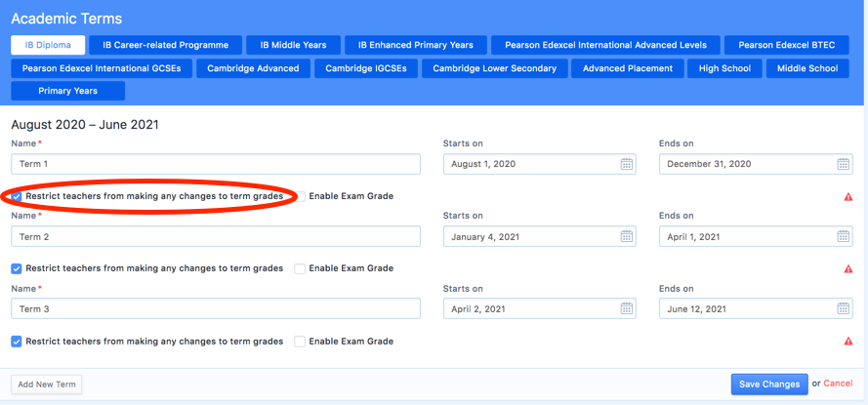Uncheck Term 3 restrict teachers checkbox
The width and height of the screenshot is (868, 405).
(x=17, y=342)
